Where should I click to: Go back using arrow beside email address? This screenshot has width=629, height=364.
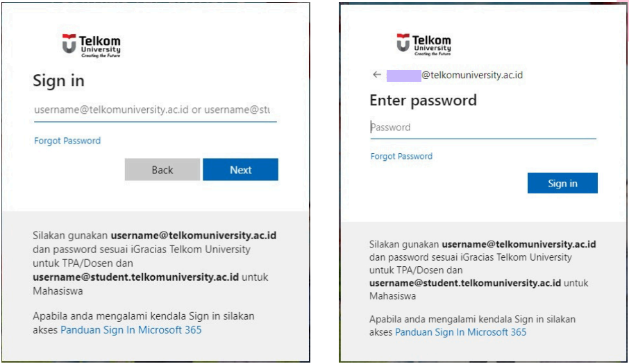point(377,75)
